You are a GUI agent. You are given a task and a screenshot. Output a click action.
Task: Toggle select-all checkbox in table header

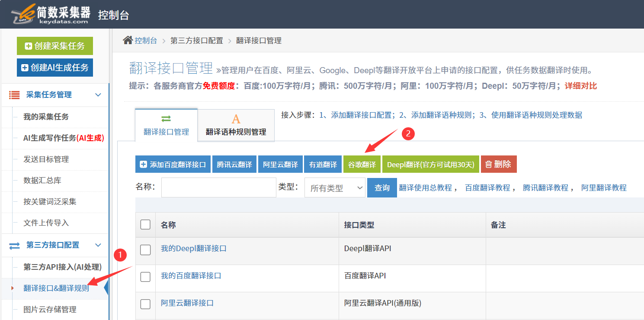click(x=145, y=224)
